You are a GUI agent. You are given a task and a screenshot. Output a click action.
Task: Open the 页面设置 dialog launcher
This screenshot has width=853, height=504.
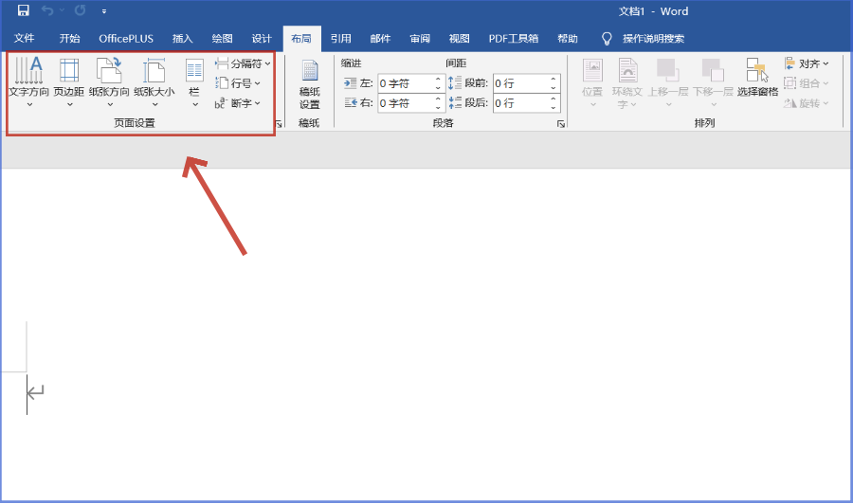[x=279, y=124]
